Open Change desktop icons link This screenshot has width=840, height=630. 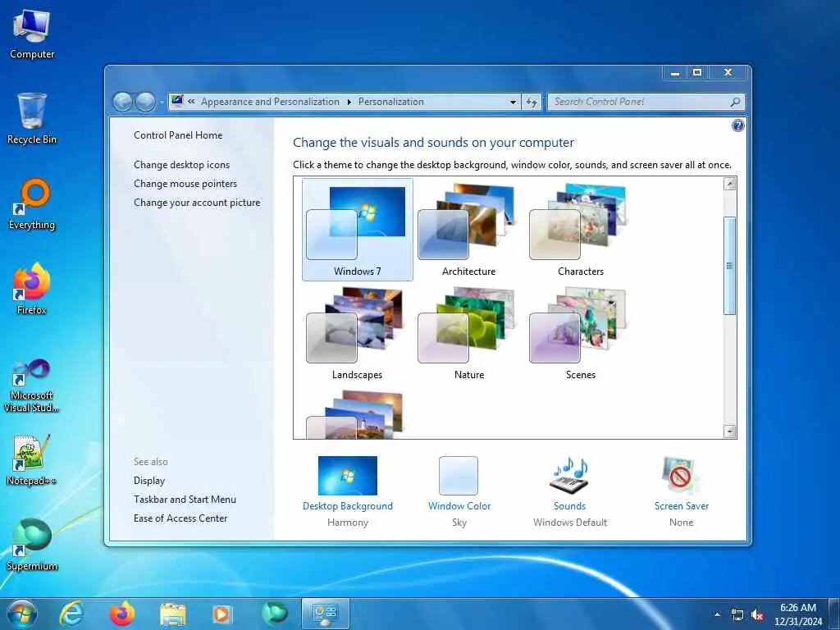point(181,164)
